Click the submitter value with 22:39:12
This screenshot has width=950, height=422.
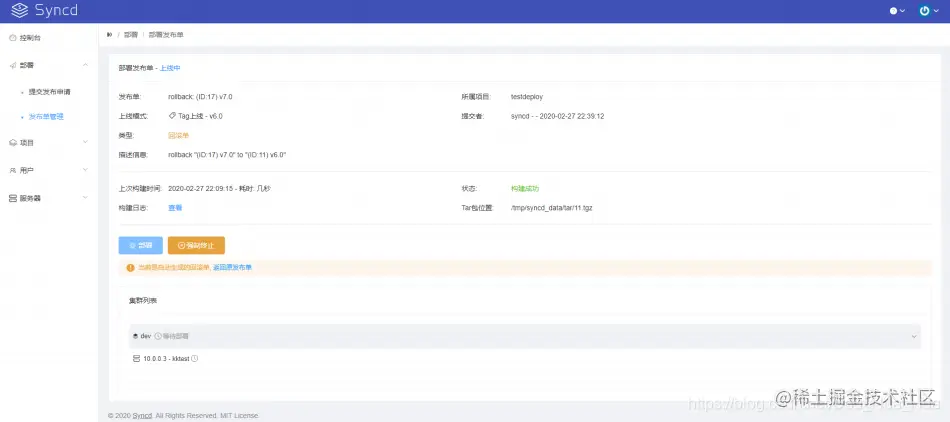557,116
